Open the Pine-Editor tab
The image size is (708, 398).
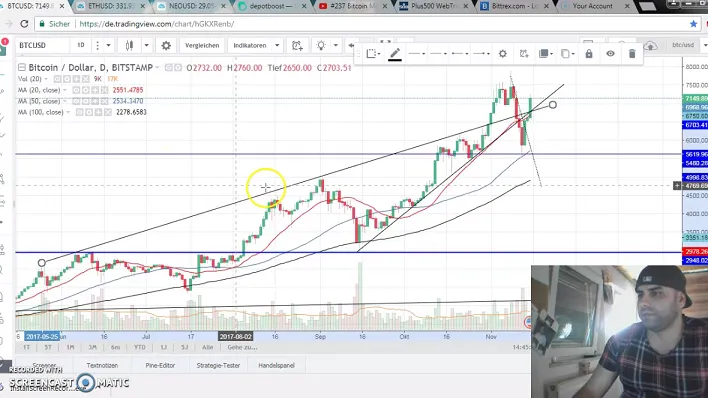160,365
